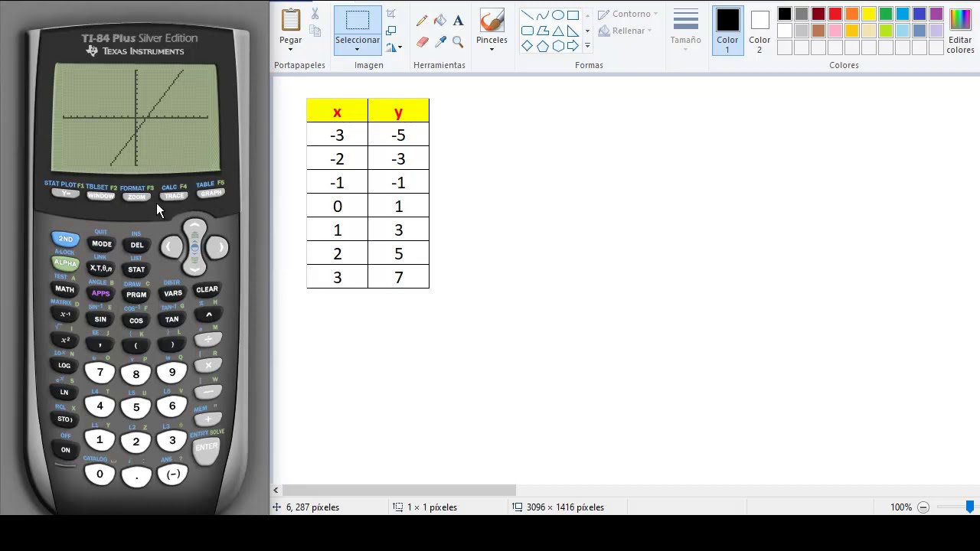Click the Copy icon in Portapapeles
This screenshot has height=551, width=980.
[315, 31]
